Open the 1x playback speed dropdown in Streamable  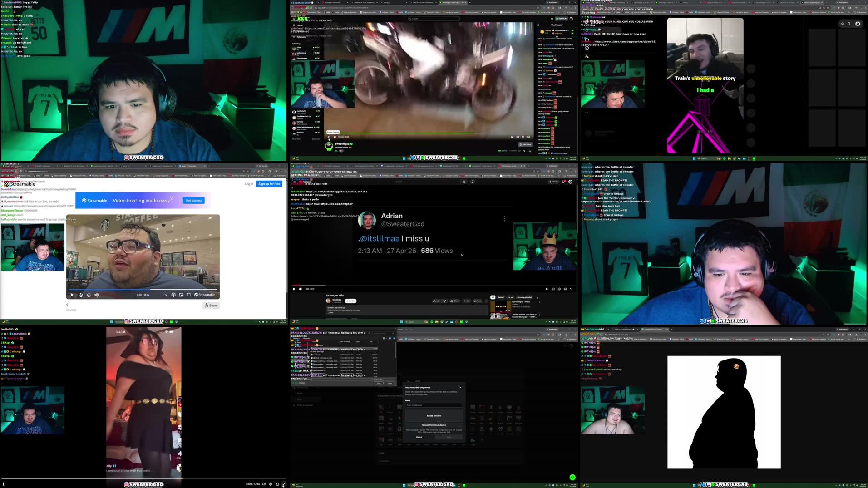click(x=166, y=295)
